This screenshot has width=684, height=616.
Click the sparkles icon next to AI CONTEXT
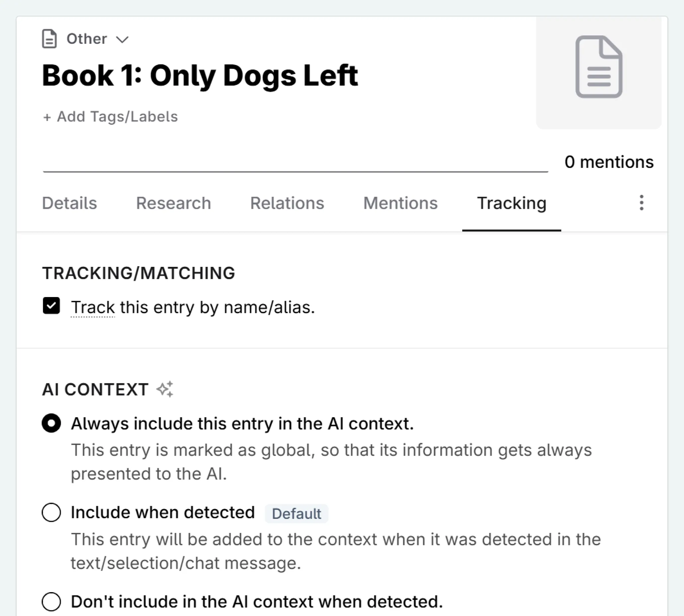166,390
